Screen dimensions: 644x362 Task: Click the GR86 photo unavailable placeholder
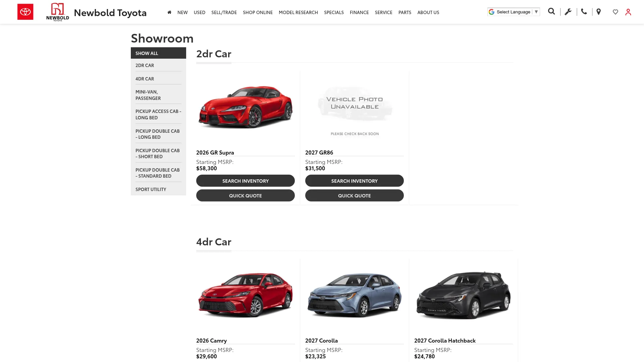pos(355,108)
